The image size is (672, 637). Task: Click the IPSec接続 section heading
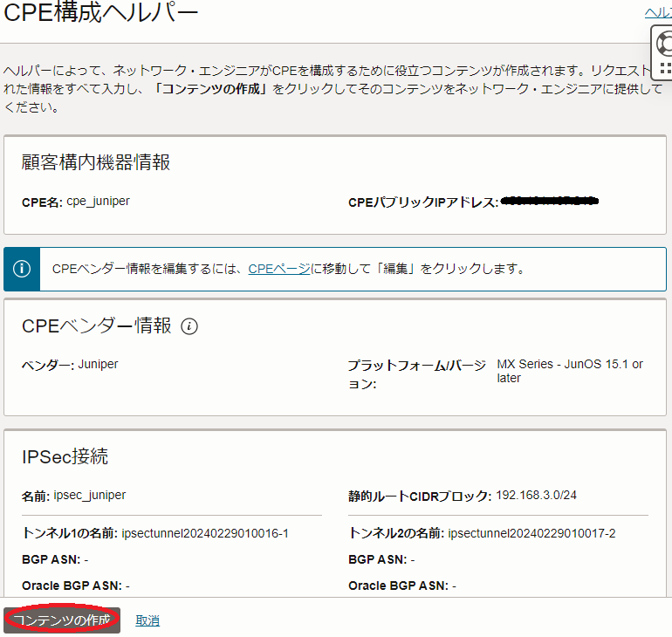coord(65,457)
